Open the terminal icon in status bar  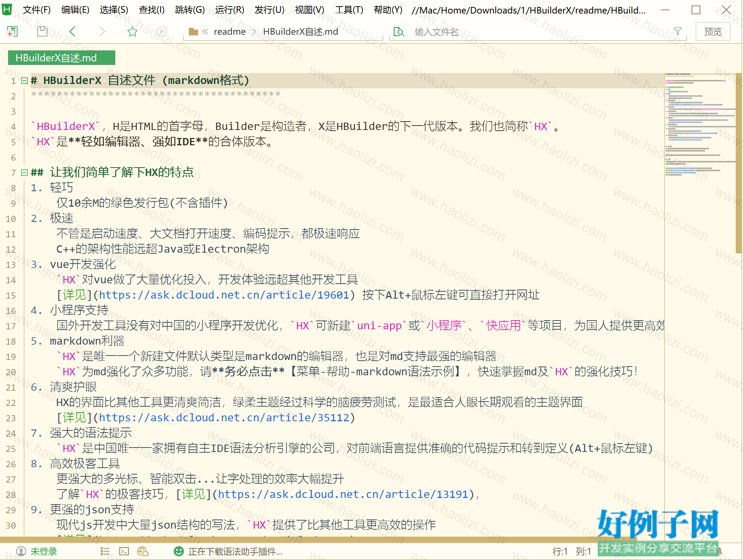124,551
